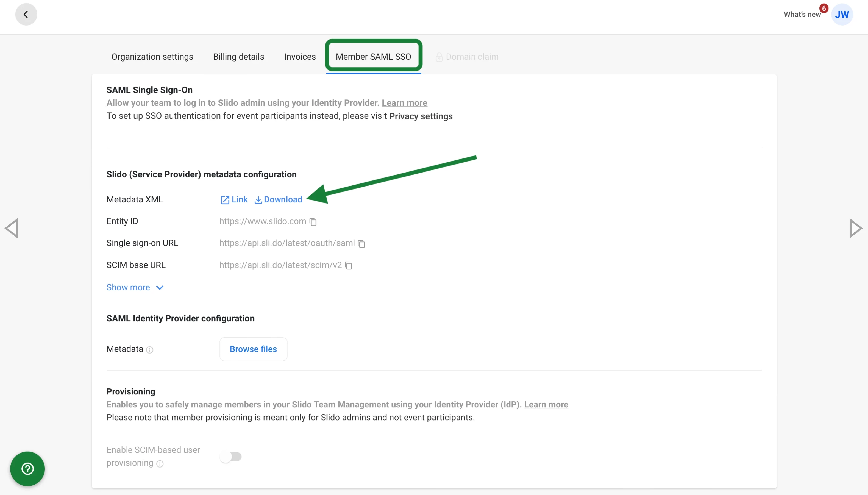The image size is (868, 495).
Task: Open the Metadata XML Link
Action: coord(234,199)
